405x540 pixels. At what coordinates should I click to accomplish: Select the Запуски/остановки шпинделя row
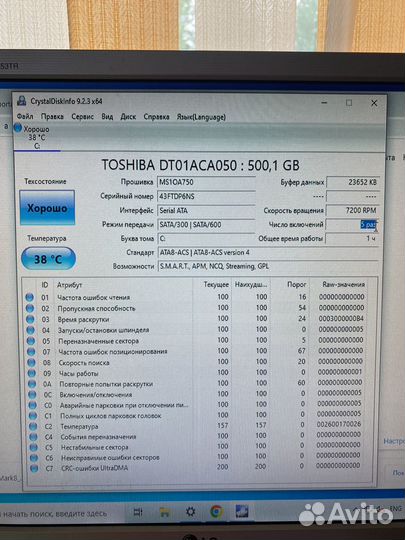click(x=196, y=330)
